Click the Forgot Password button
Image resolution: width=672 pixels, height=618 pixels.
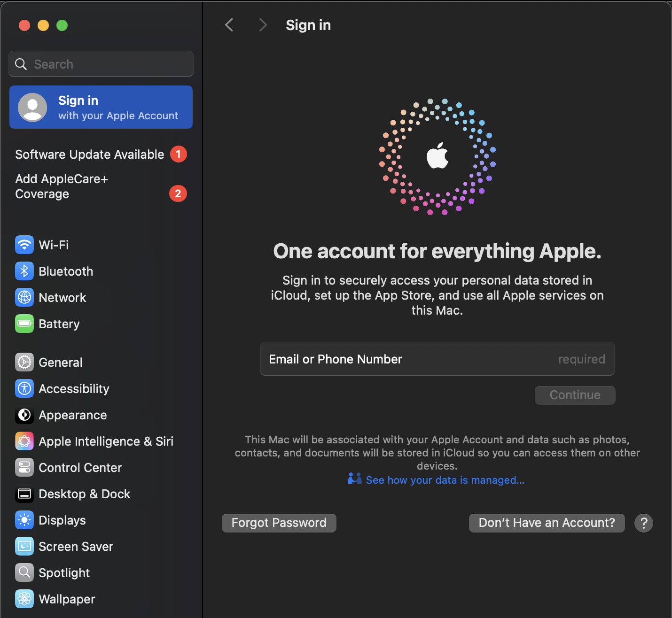(279, 523)
